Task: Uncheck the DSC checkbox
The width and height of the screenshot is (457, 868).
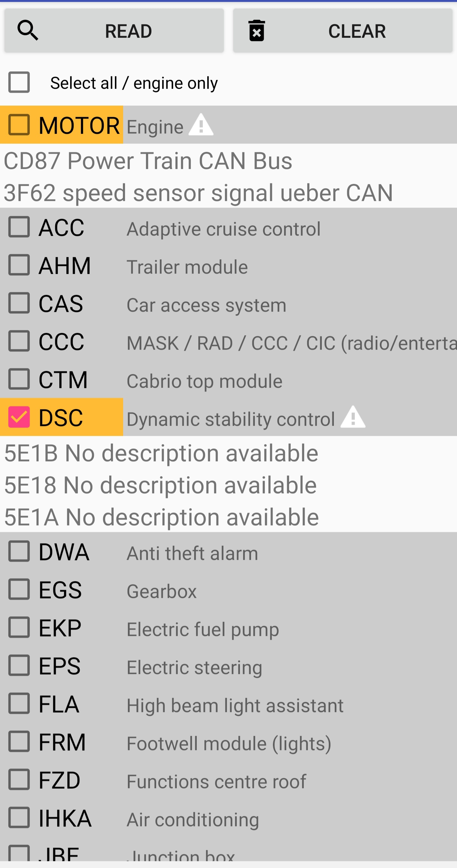Action: [19, 417]
